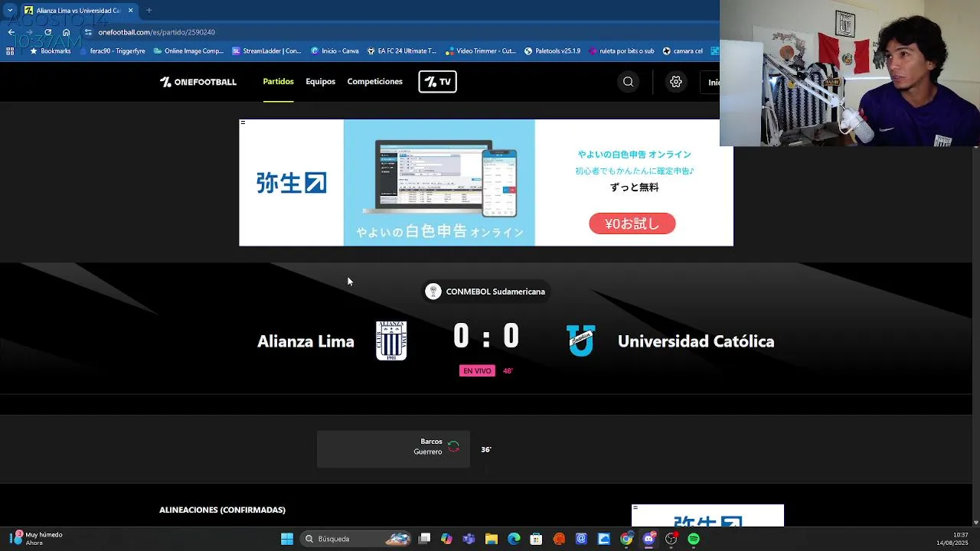The image size is (980, 551).
Task: Open the browser apps grid icon
Action: pos(10,51)
